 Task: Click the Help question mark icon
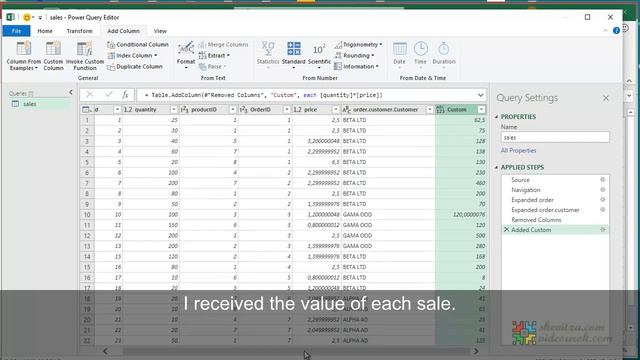tap(616, 31)
